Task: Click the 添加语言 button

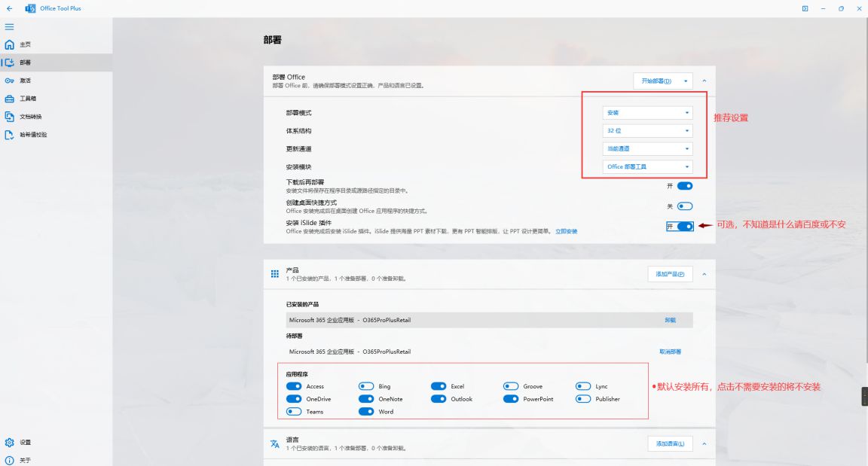Action: (x=670, y=444)
